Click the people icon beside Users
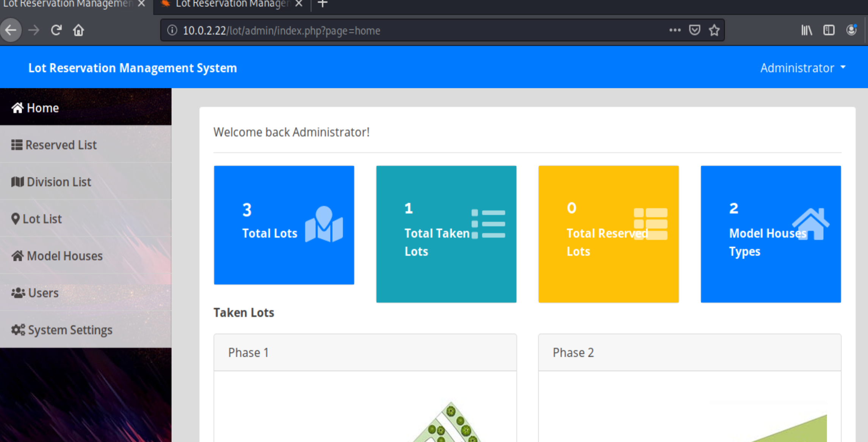Image resolution: width=868 pixels, height=442 pixels. (x=18, y=293)
